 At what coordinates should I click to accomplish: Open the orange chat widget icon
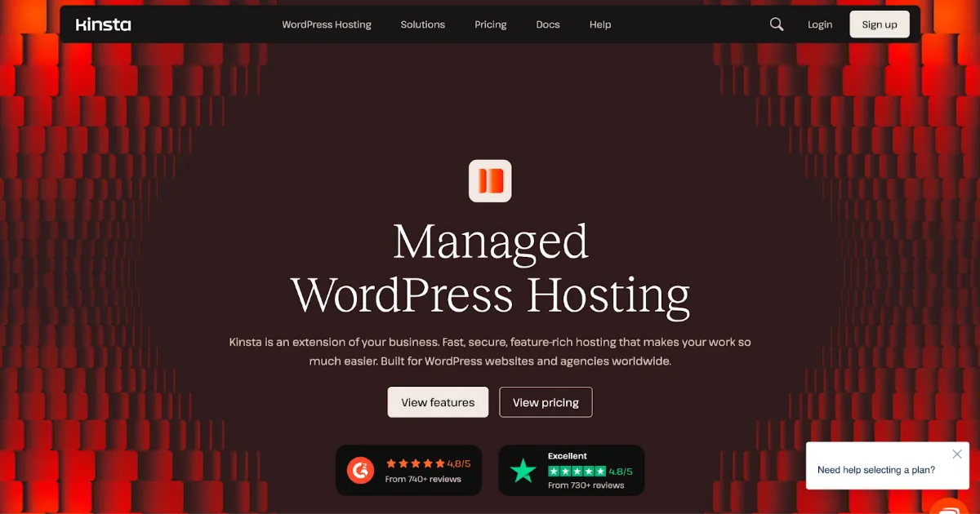click(949, 507)
